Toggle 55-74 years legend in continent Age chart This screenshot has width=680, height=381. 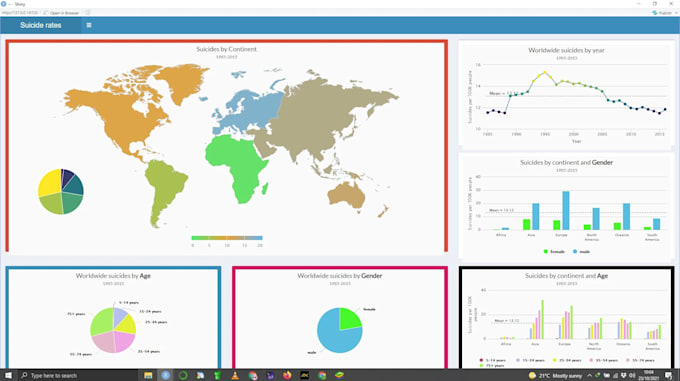(641, 360)
